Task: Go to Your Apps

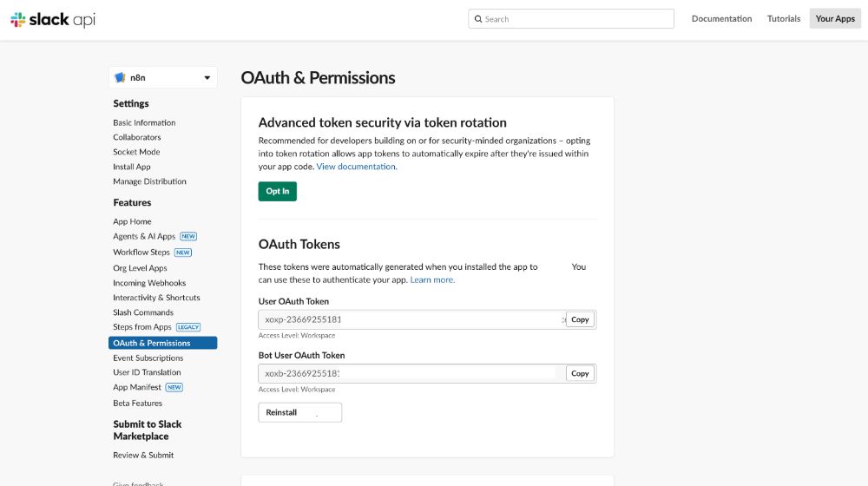Action: pyautogui.click(x=835, y=19)
